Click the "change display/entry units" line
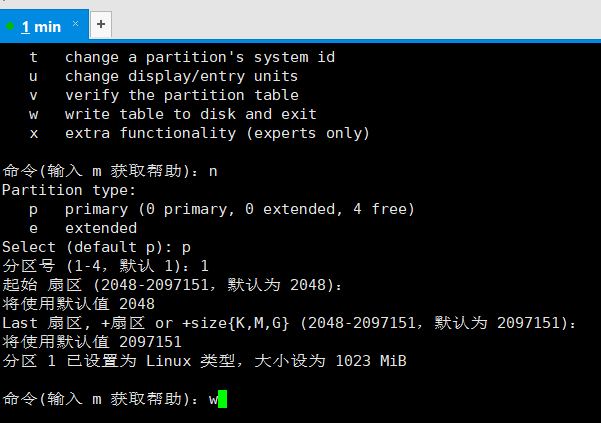 coord(163,76)
